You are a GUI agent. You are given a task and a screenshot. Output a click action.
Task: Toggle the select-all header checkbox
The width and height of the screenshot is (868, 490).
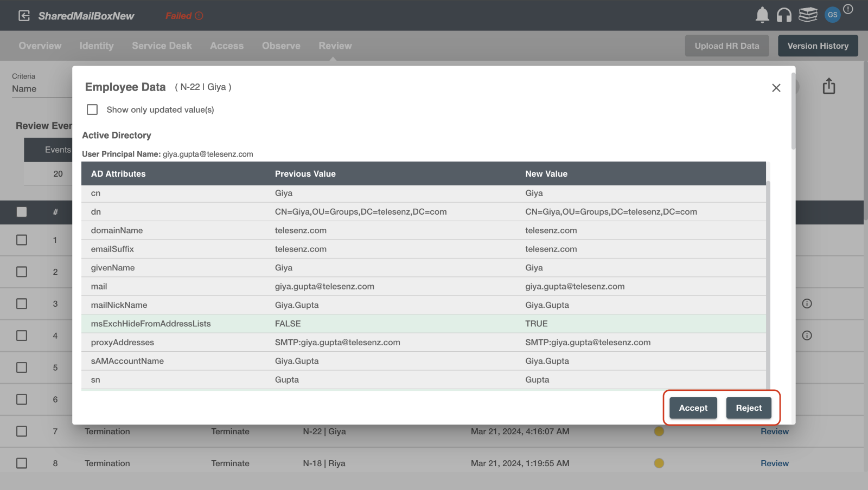point(22,212)
